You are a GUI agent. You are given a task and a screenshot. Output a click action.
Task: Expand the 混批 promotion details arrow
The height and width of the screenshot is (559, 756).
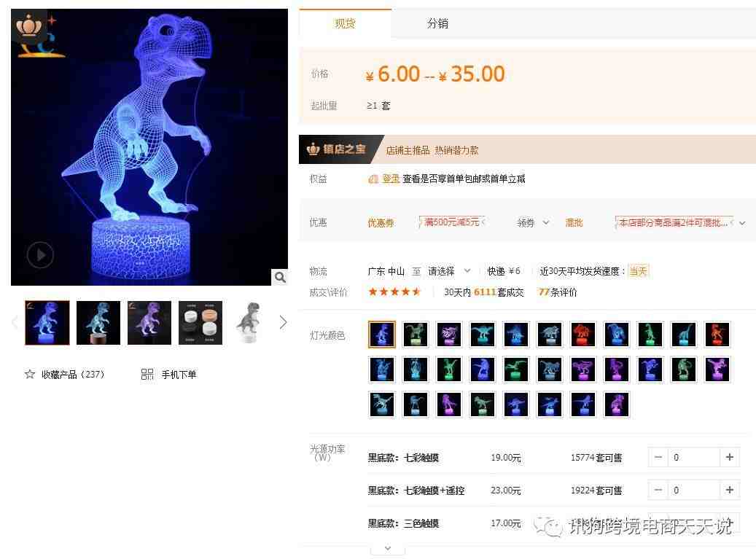click(742, 223)
